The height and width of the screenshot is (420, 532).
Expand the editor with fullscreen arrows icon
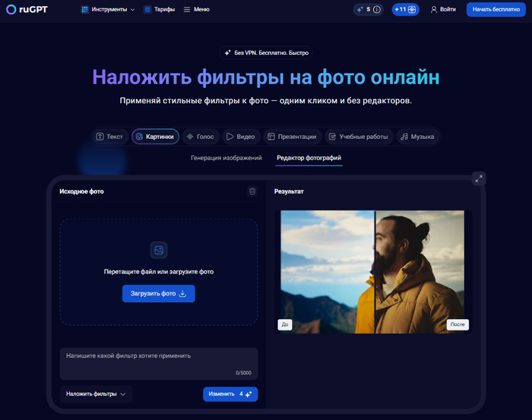[478, 178]
